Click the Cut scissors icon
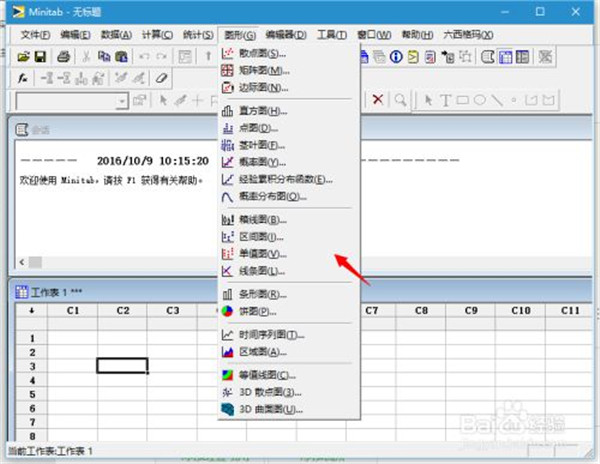 point(86,57)
